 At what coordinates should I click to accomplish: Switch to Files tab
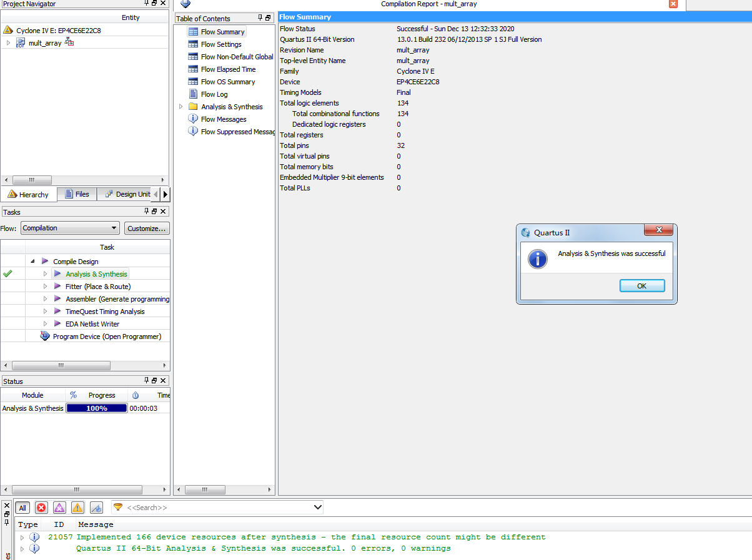77,194
